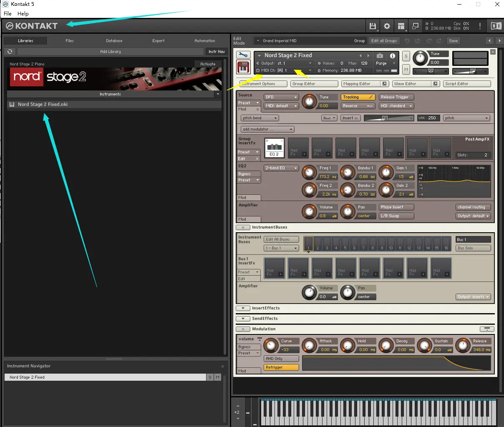Screen dimensions: 504x427
Task: Select previous instrument arrow beside Nord Stage 2 Fixed
Action: pyautogui.click(x=360, y=55)
